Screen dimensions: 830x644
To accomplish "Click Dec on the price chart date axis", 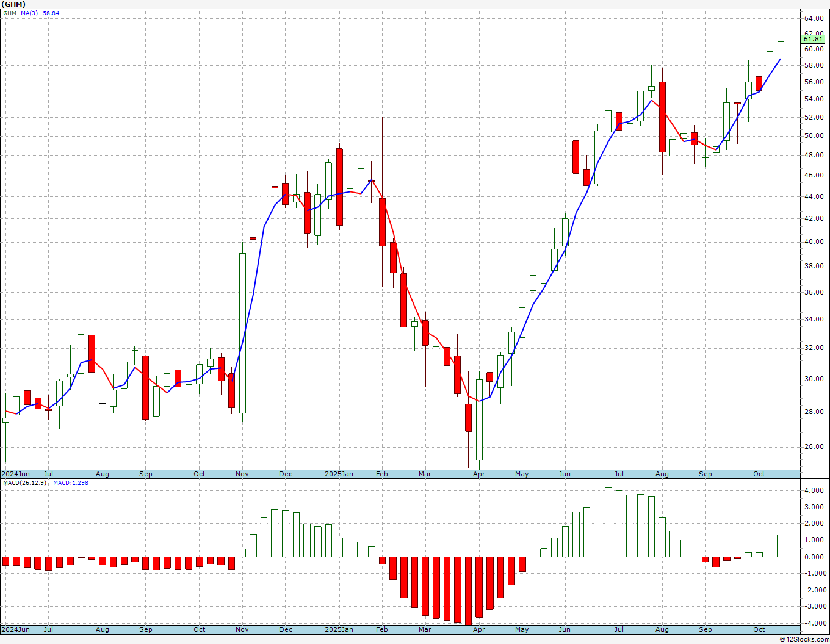I will tap(286, 474).
